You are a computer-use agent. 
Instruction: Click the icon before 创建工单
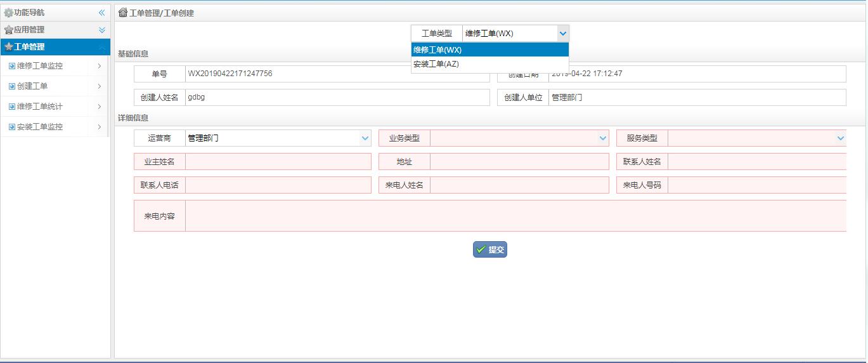pyautogui.click(x=11, y=86)
